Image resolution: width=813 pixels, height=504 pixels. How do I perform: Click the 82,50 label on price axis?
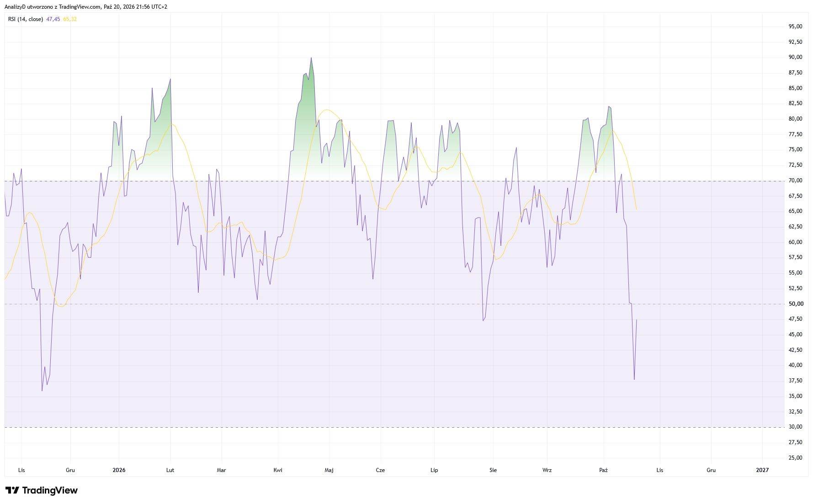(x=796, y=103)
